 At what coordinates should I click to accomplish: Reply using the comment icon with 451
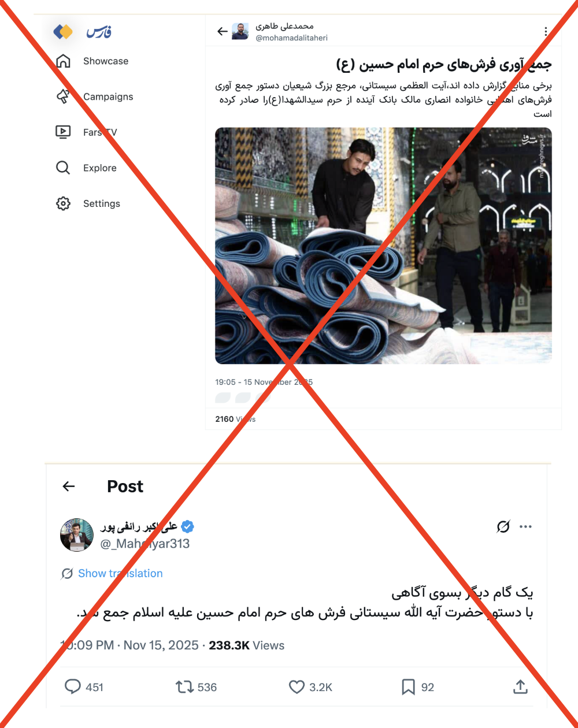click(x=73, y=686)
